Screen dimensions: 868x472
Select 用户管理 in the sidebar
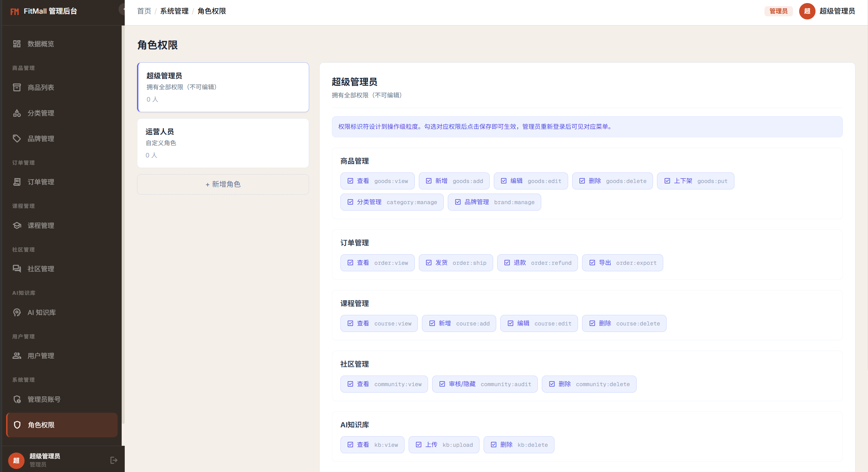coord(62,355)
